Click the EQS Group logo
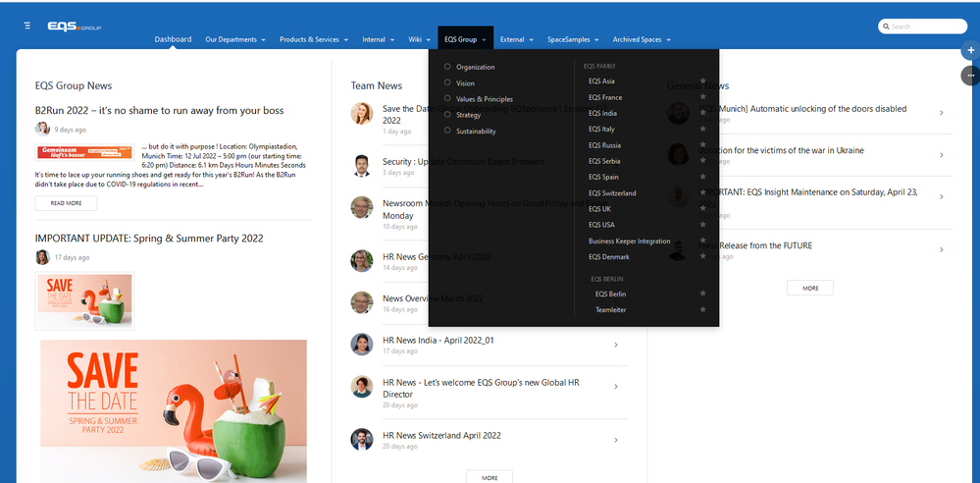 (75, 27)
